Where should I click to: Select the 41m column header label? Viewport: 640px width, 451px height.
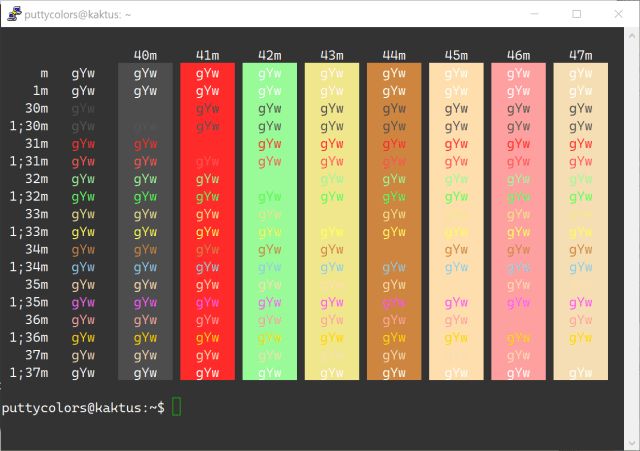click(x=207, y=55)
